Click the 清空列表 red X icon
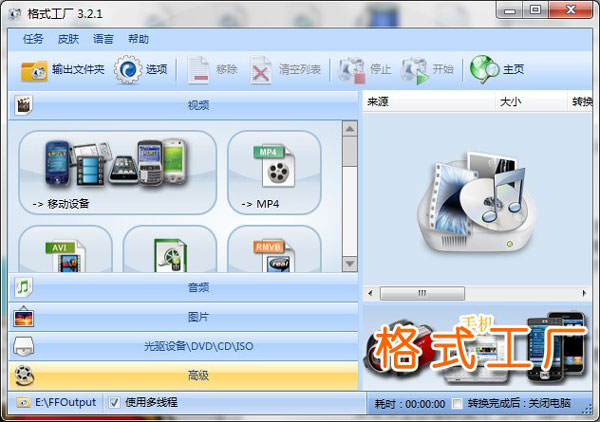 pyautogui.click(x=261, y=70)
